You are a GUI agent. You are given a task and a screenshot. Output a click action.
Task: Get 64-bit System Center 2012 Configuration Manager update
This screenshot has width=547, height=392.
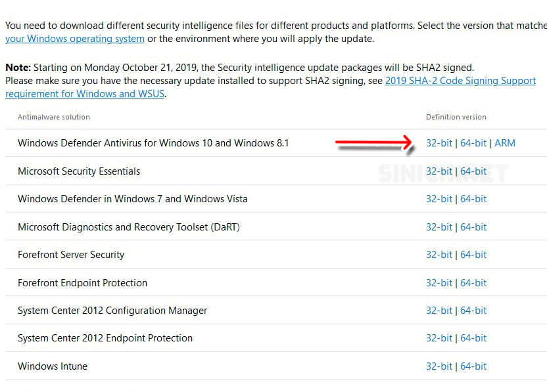click(x=473, y=311)
